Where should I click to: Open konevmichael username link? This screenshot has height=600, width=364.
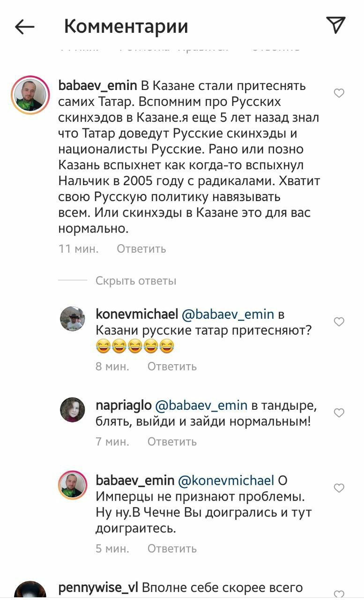coord(137,314)
